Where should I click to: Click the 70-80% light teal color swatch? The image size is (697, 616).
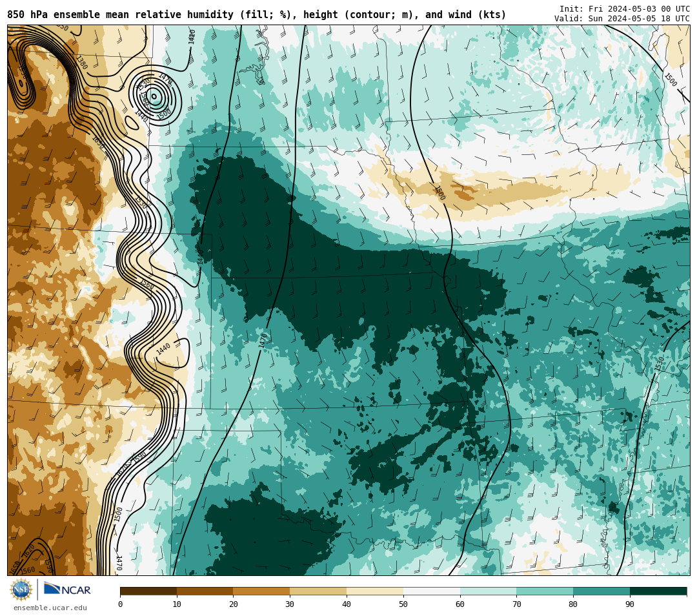pyautogui.click(x=545, y=591)
